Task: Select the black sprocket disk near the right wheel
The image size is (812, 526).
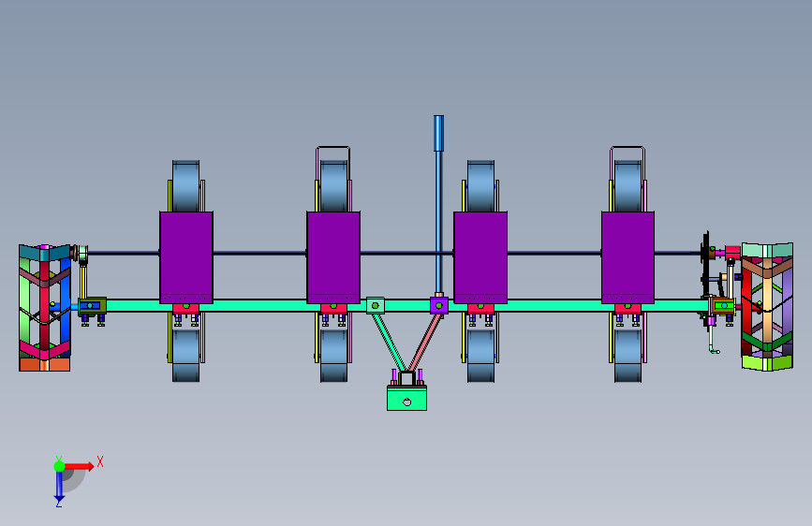Action: click(705, 264)
